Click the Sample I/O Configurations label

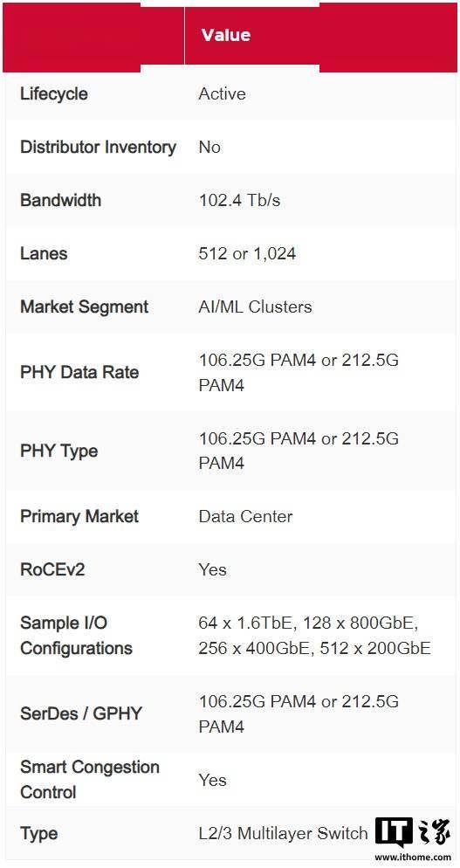point(76,636)
